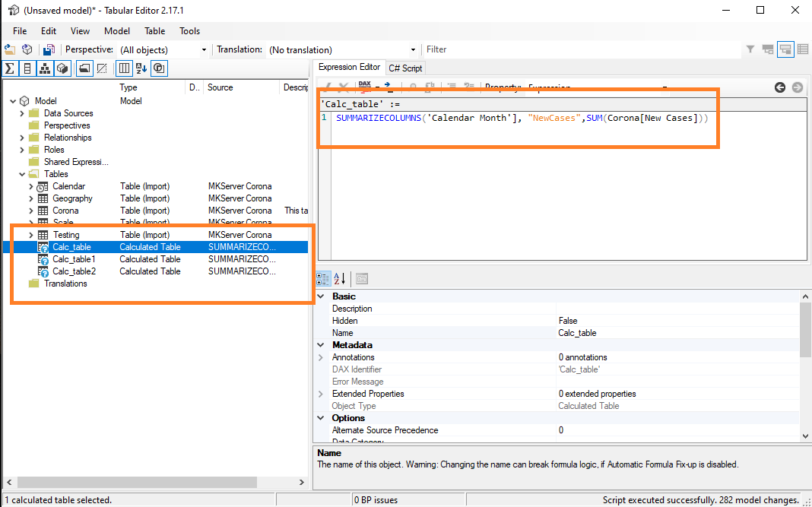The height and width of the screenshot is (507, 812).
Task: Click the Hidden property False value
Action: pyautogui.click(x=678, y=321)
